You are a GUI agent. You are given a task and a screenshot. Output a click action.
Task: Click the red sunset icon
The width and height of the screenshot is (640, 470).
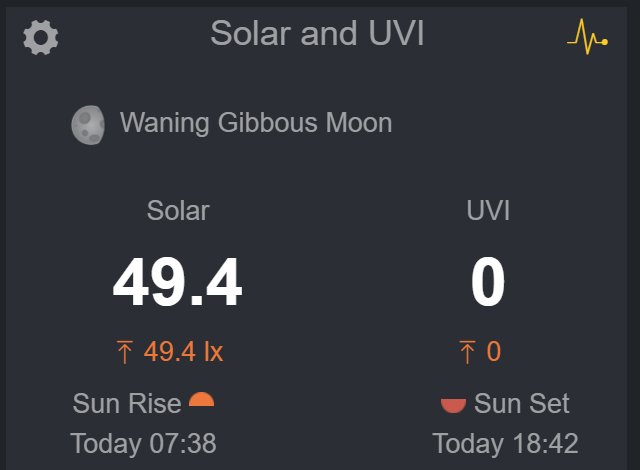point(453,404)
